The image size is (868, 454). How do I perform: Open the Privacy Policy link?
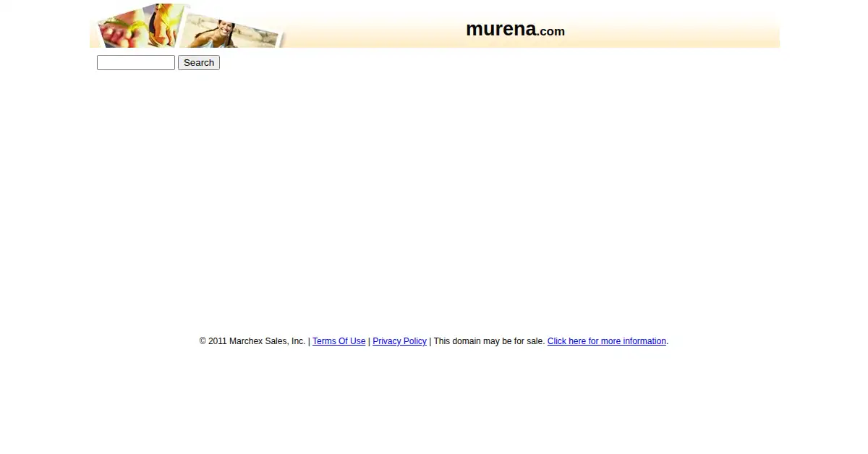(x=399, y=341)
